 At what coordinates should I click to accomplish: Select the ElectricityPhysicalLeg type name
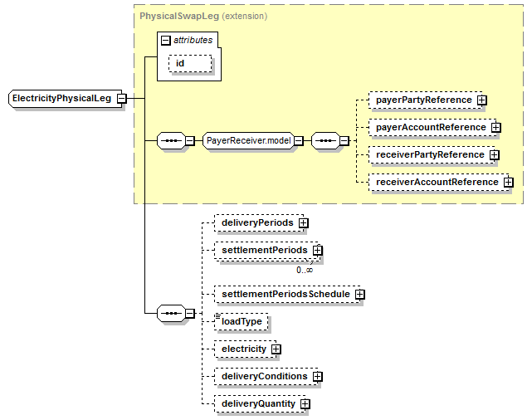pos(61,99)
